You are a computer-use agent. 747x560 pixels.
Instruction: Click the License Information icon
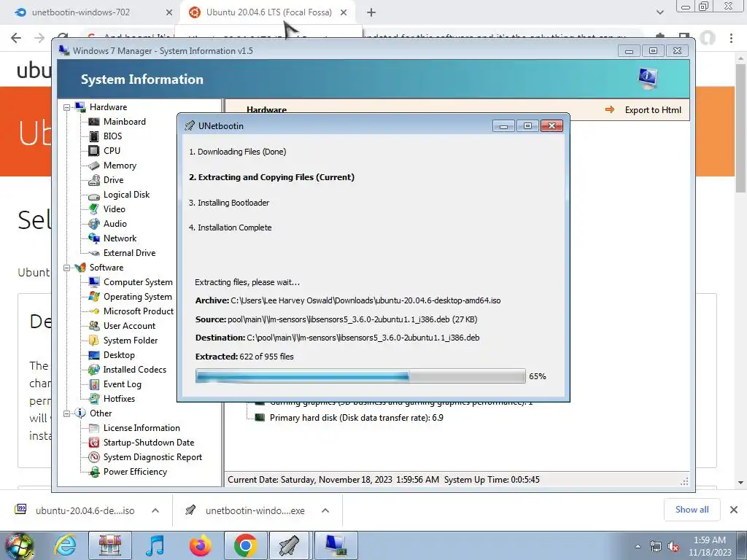pyautogui.click(x=94, y=429)
